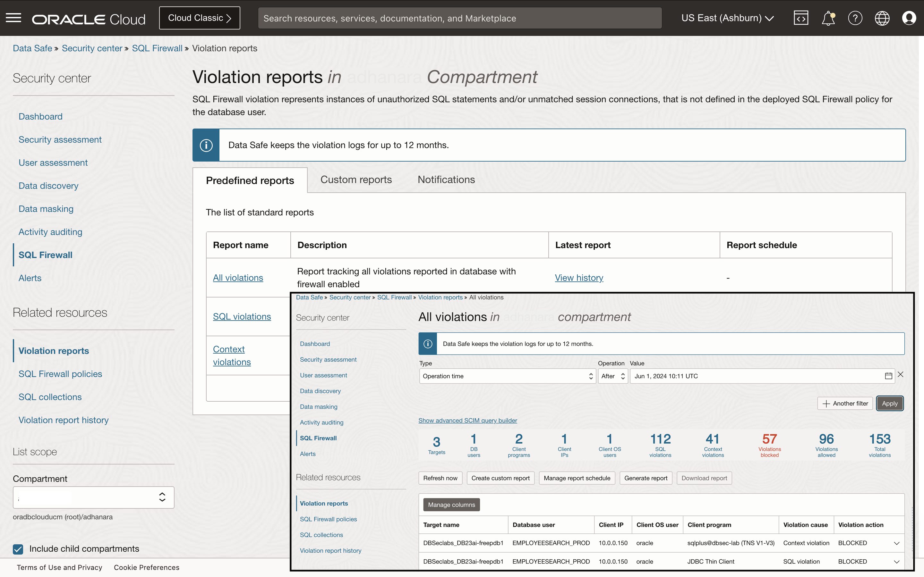Click the Apply filter button
The width and height of the screenshot is (924, 577).
pyautogui.click(x=890, y=403)
